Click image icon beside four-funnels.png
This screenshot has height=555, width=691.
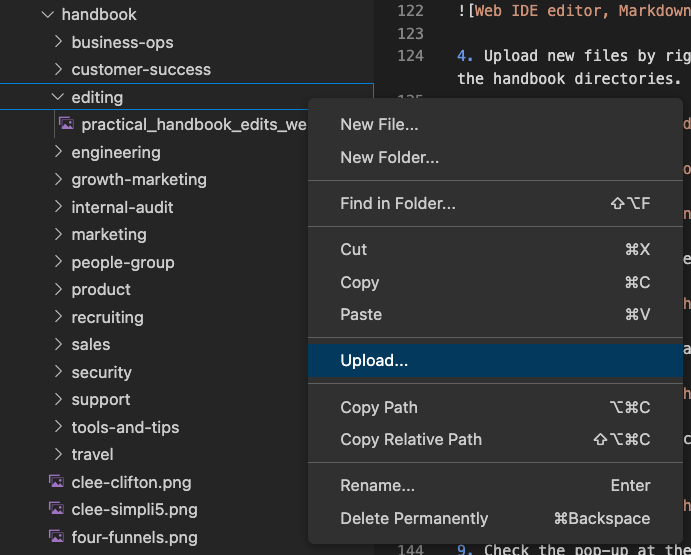(56, 537)
